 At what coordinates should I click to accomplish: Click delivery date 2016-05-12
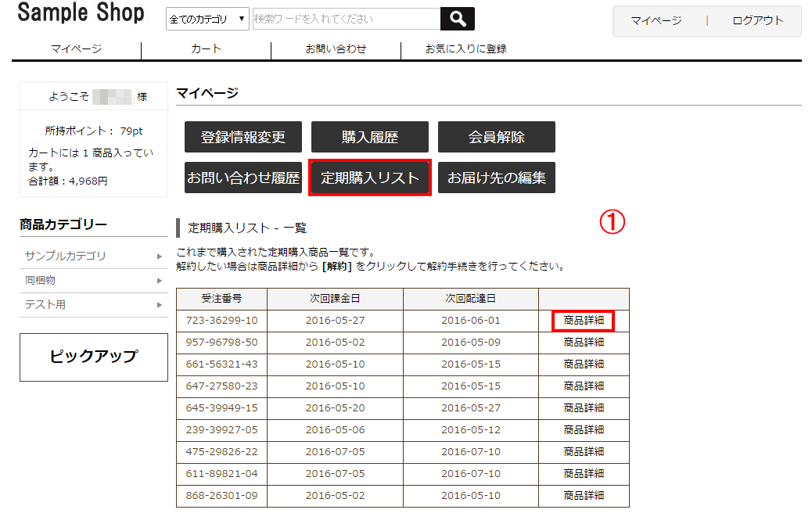click(471, 430)
